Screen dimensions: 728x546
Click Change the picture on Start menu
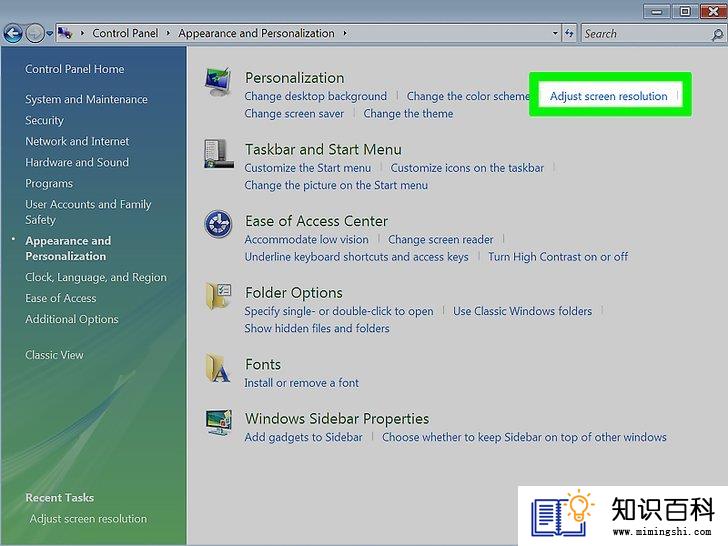pos(336,185)
